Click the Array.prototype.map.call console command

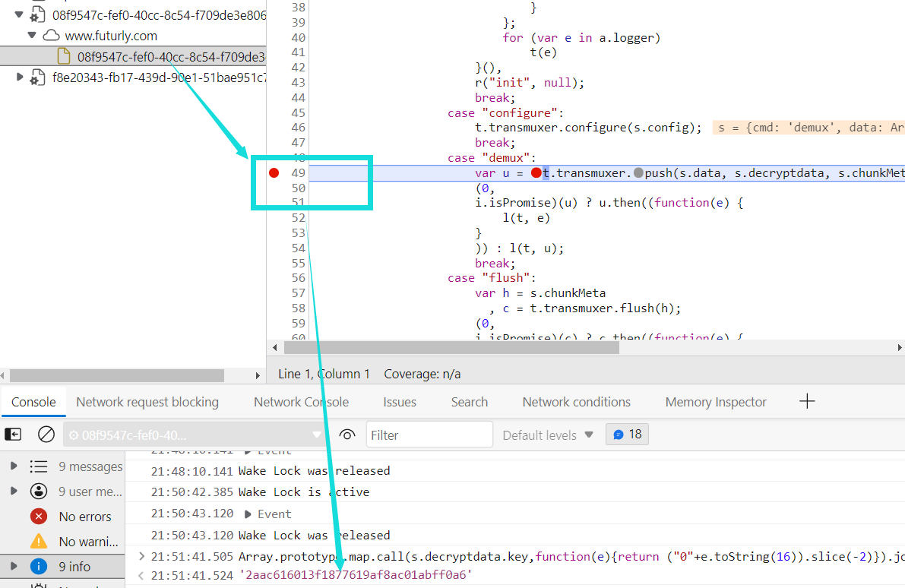[571, 556]
